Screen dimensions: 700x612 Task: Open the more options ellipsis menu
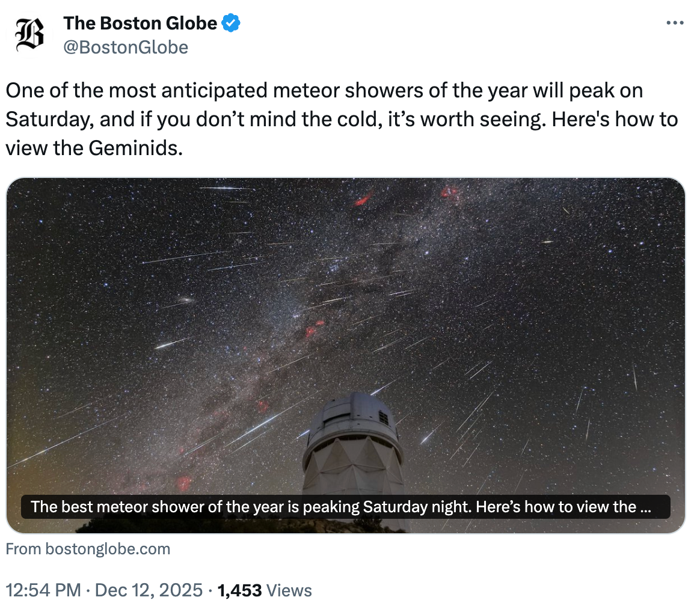[x=675, y=23]
